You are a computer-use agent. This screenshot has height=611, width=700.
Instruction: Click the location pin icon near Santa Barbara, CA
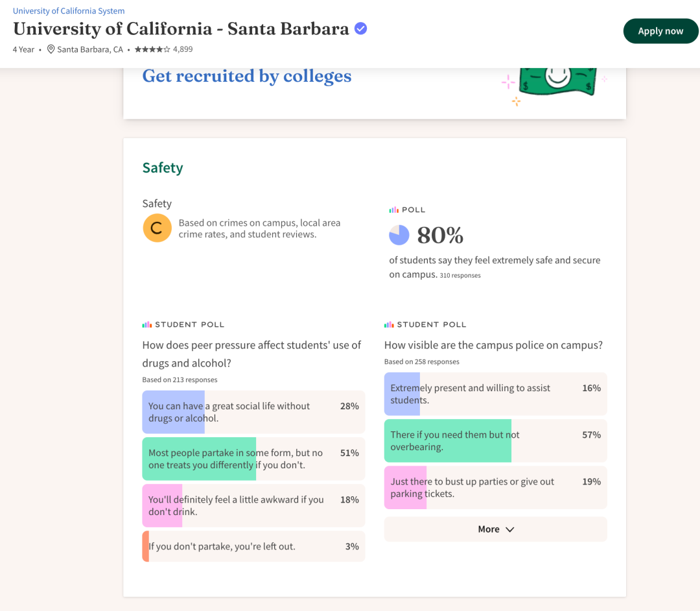tap(51, 49)
